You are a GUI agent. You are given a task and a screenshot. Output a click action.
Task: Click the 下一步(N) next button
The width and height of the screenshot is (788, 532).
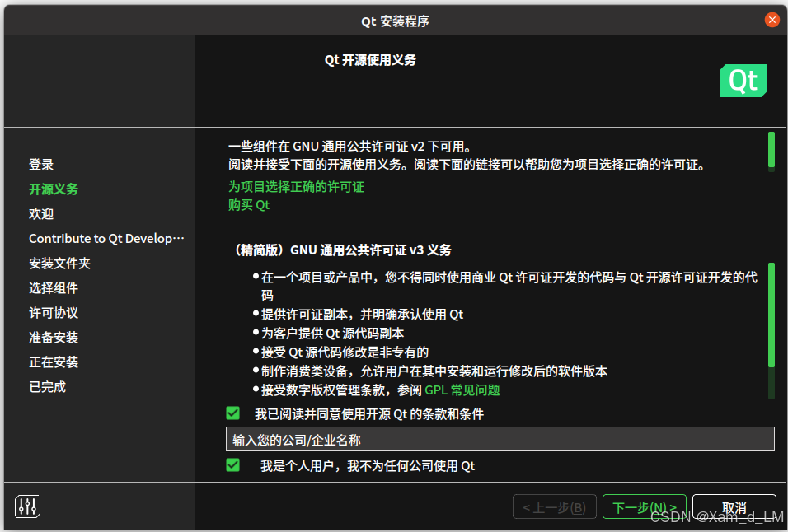(x=645, y=507)
